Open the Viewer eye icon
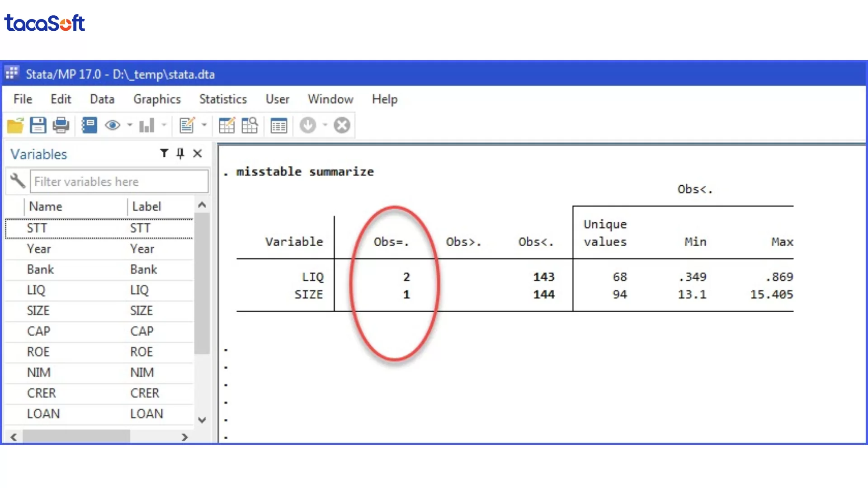 coord(112,125)
